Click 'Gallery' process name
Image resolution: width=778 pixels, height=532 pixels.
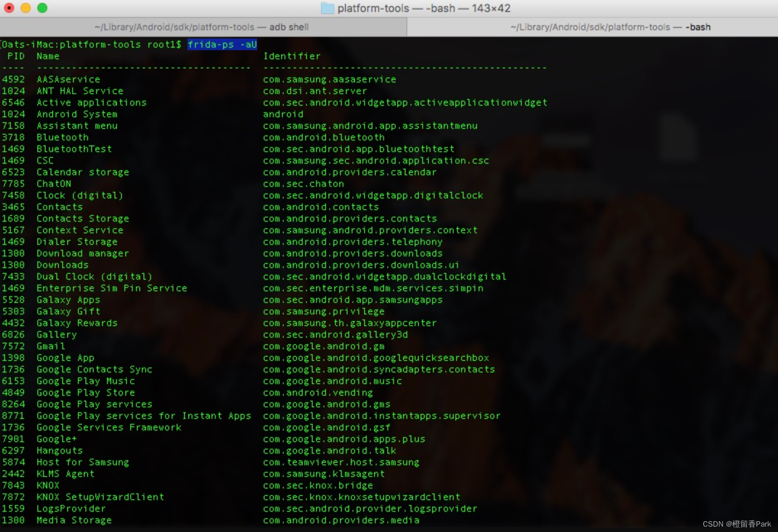[x=57, y=334]
